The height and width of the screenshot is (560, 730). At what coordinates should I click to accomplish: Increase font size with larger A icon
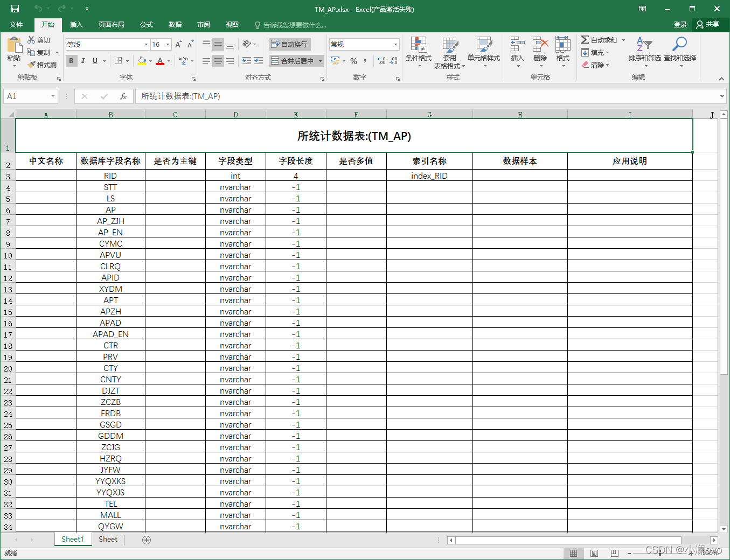point(178,44)
